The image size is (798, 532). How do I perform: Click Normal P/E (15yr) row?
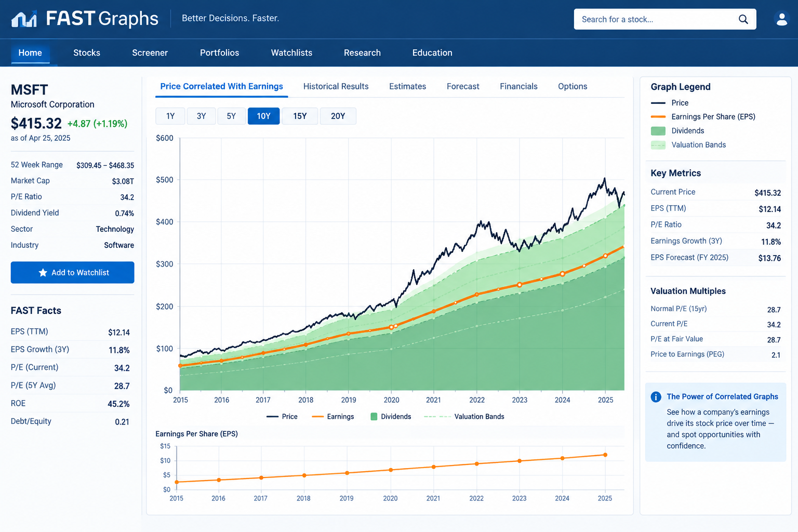[x=716, y=309]
